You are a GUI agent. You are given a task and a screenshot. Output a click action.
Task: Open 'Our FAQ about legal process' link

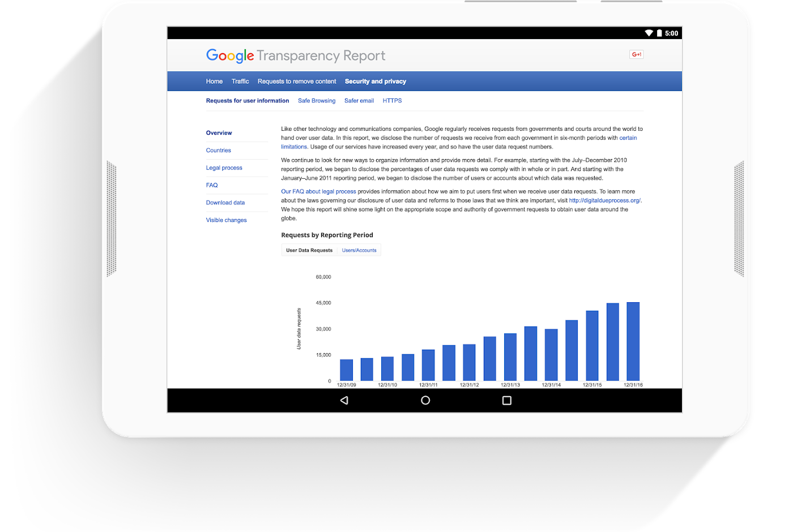pos(318,192)
